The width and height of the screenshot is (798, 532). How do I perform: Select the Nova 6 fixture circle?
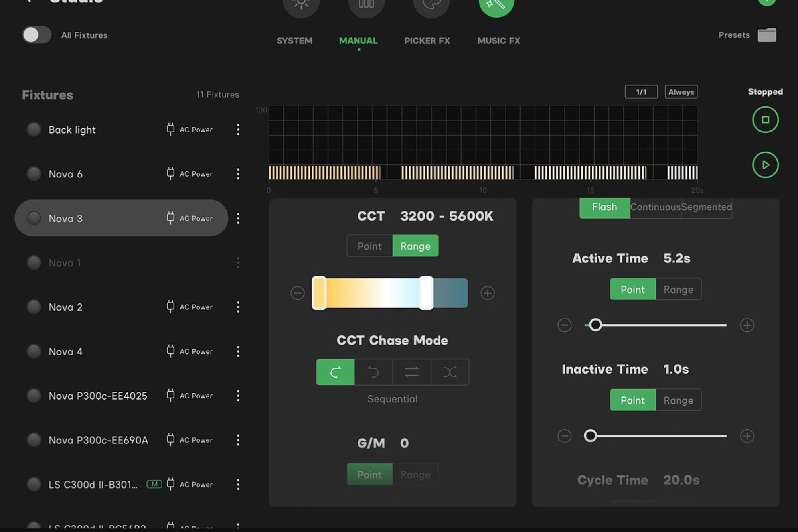pyautogui.click(x=34, y=174)
